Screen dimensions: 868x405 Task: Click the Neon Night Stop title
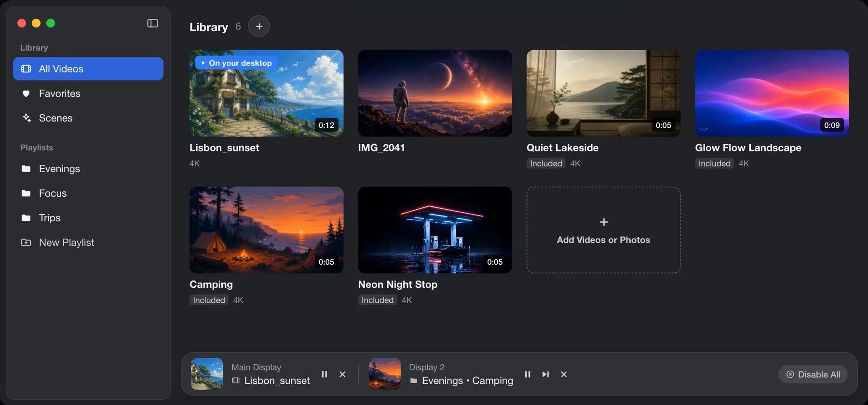(398, 284)
